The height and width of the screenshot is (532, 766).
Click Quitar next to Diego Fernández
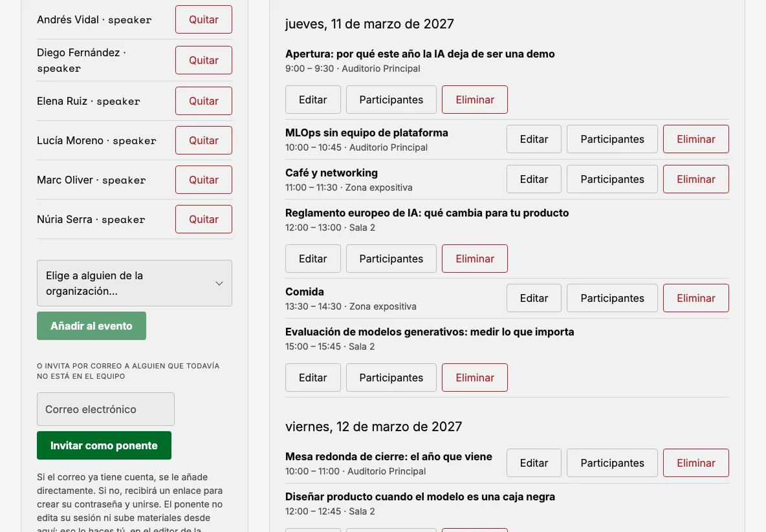pos(204,60)
